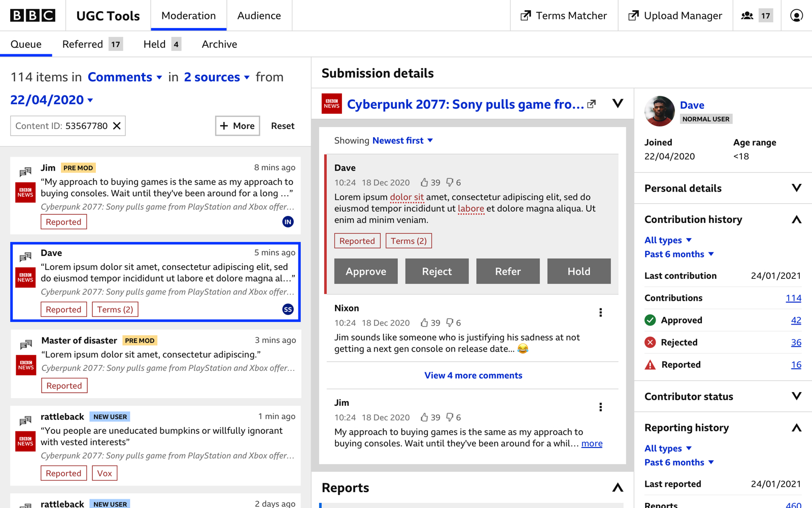This screenshot has height=508, width=812.
Task: Open article in new window icon
Action: coord(592,104)
